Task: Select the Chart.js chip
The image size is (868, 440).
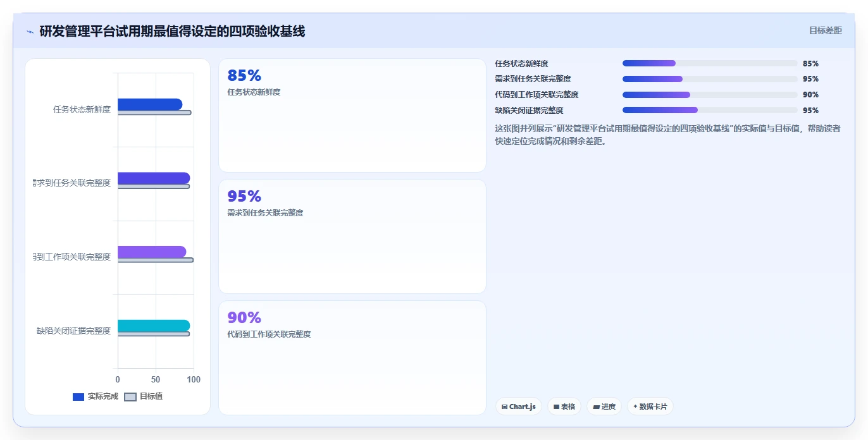Action: click(519, 406)
